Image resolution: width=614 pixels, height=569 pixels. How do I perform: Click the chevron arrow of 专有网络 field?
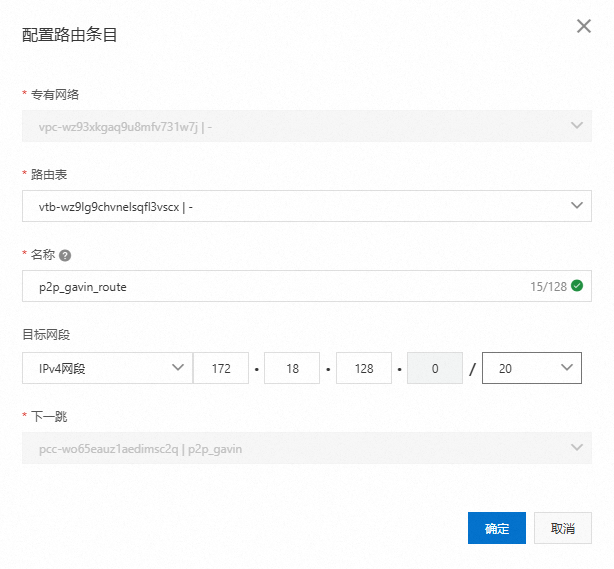(x=576, y=125)
